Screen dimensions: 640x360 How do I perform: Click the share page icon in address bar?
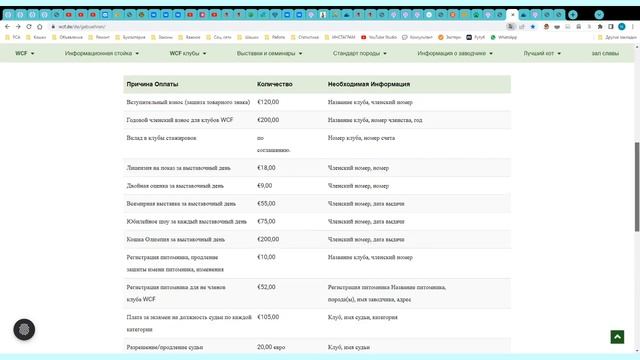point(522,27)
